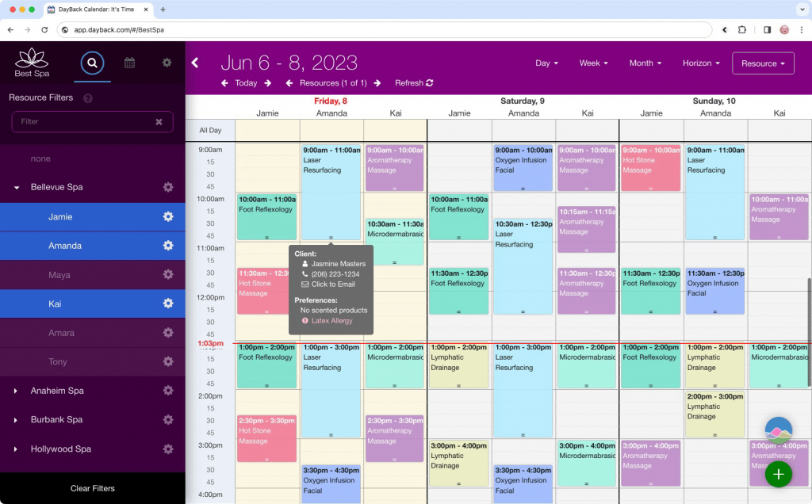The image size is (812, 504).
Task: Clear the filter field with the X icon
Action: click(158, 122)
